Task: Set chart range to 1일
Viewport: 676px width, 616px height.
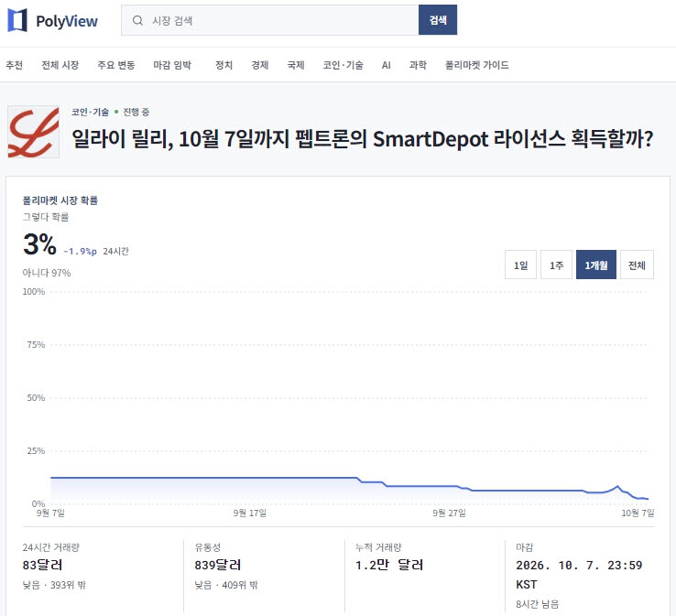Action: (x=520, y=265)
